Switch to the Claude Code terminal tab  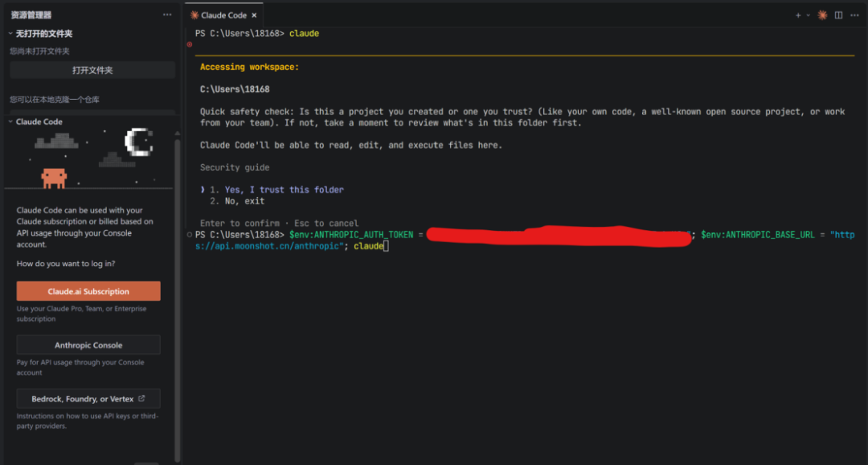[x=223, y=15]
